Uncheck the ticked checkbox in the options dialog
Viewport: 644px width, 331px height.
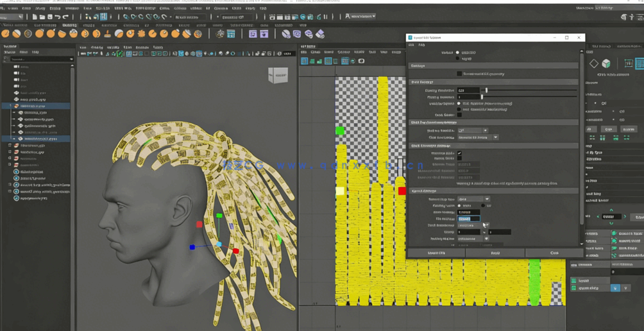click(x=459, y=153)
